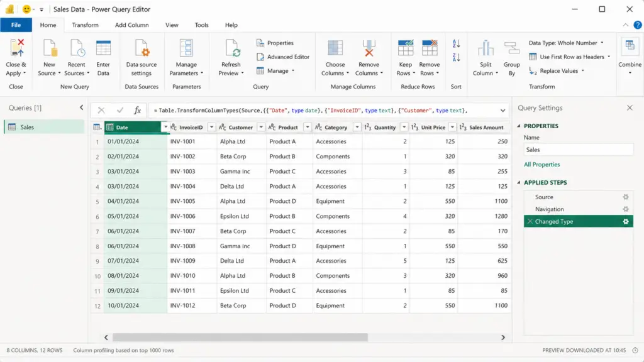Open gear settings for Changed Type step

point(626,221)
